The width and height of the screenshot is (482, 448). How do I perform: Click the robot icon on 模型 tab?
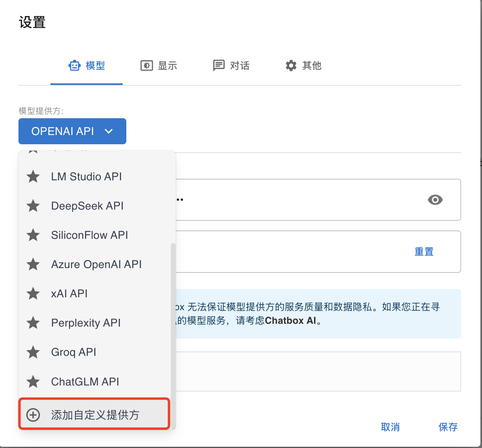pos(75,66)
